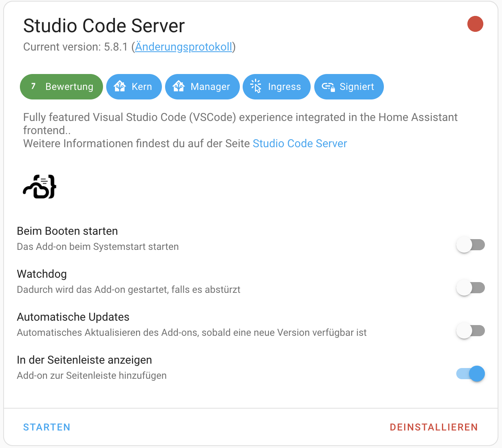The width and height of the screenshot is (502, 448).
Task: Select the Ingress cursor icon
Action: [256, 86]
